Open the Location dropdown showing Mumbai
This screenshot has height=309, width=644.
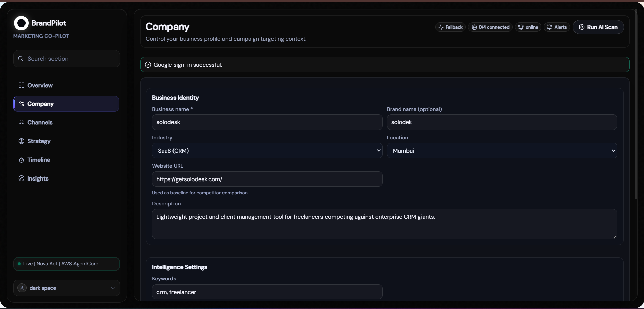[502, 151]
